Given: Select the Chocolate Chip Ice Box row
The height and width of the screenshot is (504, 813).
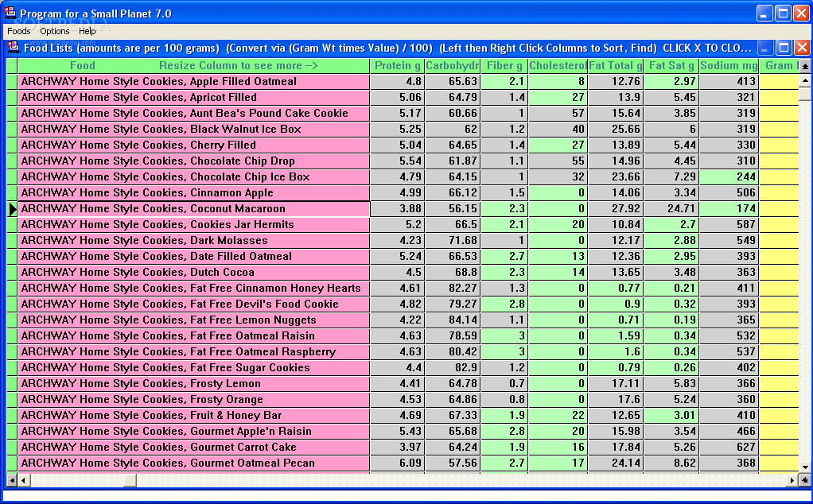Looking at the screenshot, I should click(x=193, y=176).
